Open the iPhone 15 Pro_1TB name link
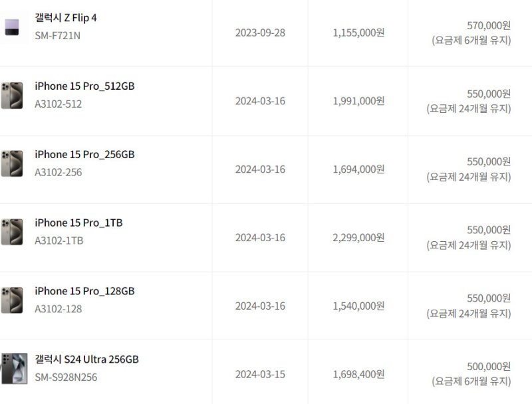Screen dimensions: 532x404 point(78,223)
